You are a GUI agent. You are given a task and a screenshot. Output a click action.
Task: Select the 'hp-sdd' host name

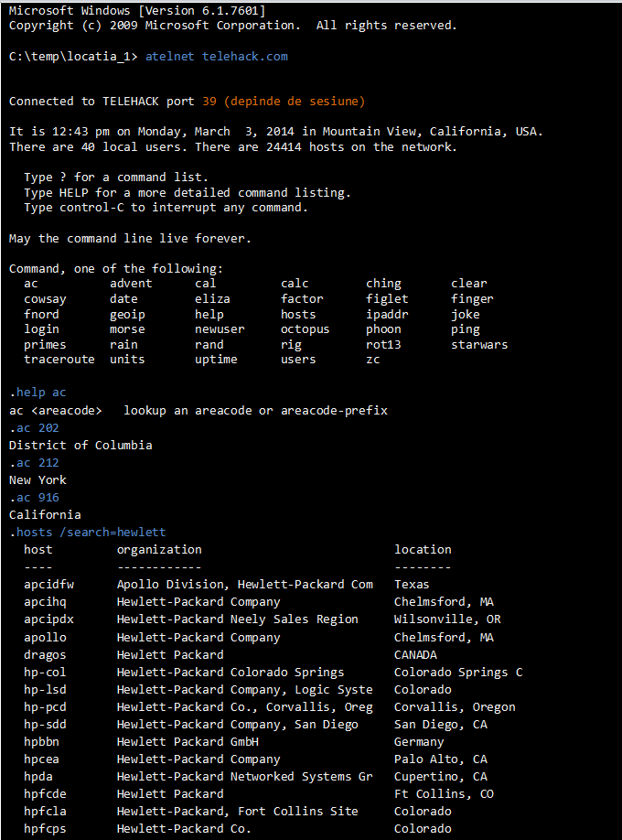pos(45,725)
